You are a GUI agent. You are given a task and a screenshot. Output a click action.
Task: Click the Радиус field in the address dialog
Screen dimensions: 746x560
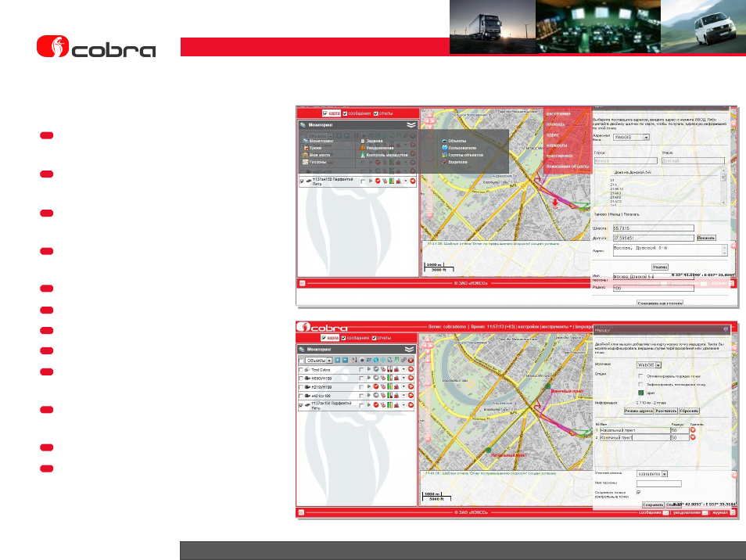tap(653, 289)
